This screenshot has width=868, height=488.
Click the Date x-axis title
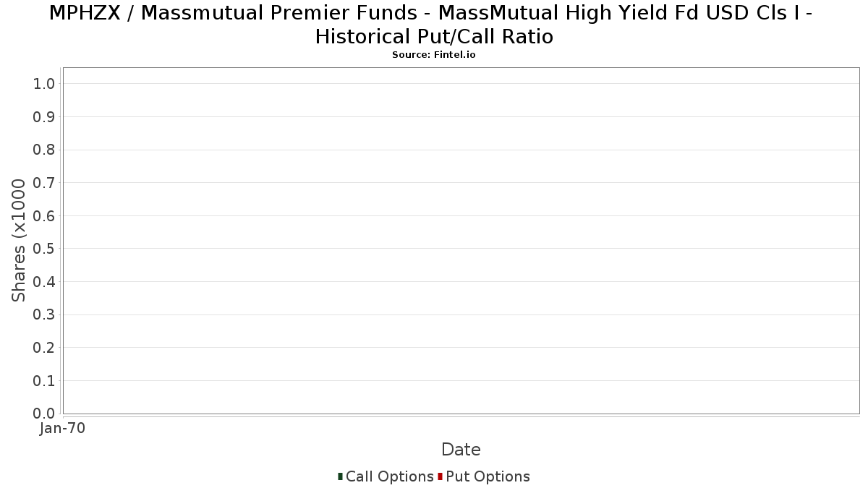point(461,450)
